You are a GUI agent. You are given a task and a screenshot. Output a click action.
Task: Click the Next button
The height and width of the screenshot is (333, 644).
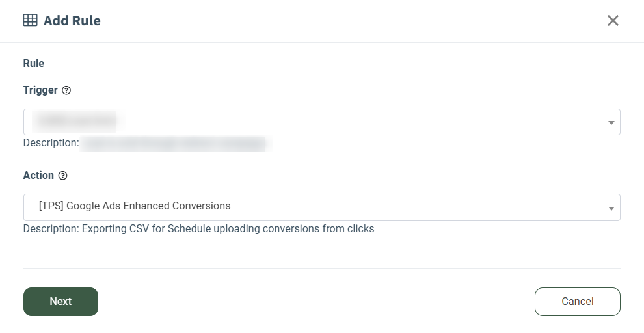(x=60, y=302)
